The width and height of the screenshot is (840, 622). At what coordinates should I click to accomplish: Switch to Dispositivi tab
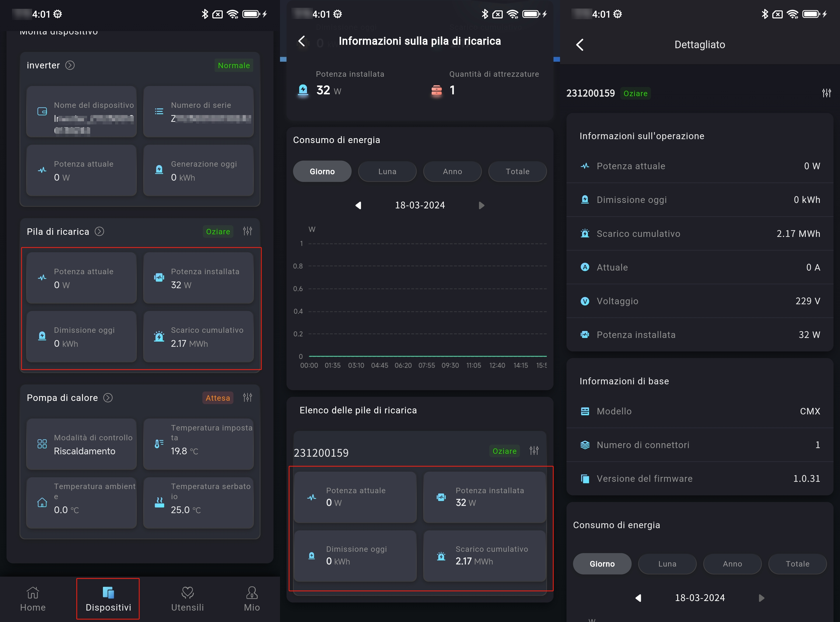pyautogui.click(x=108, y=598)
